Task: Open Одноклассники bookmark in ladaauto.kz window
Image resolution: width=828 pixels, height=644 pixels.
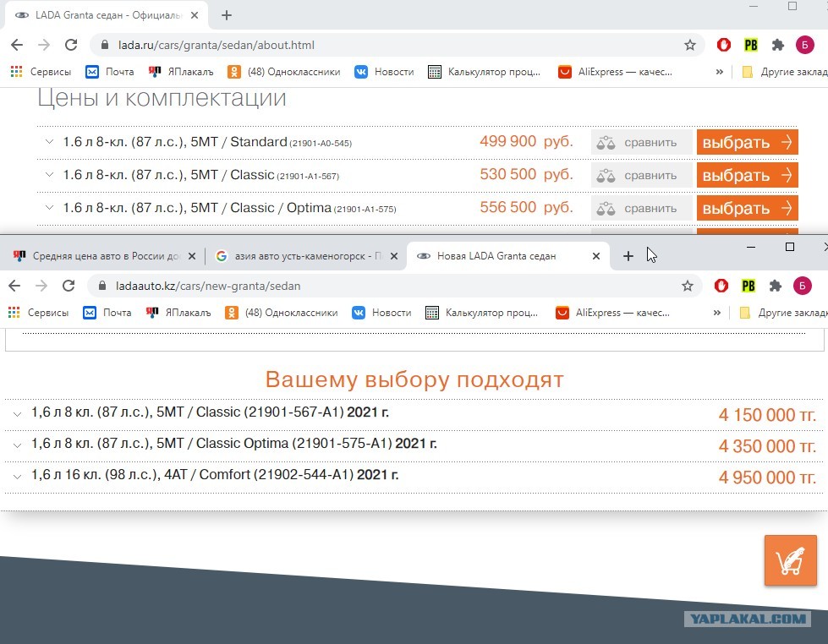Action: pos(281,313)
